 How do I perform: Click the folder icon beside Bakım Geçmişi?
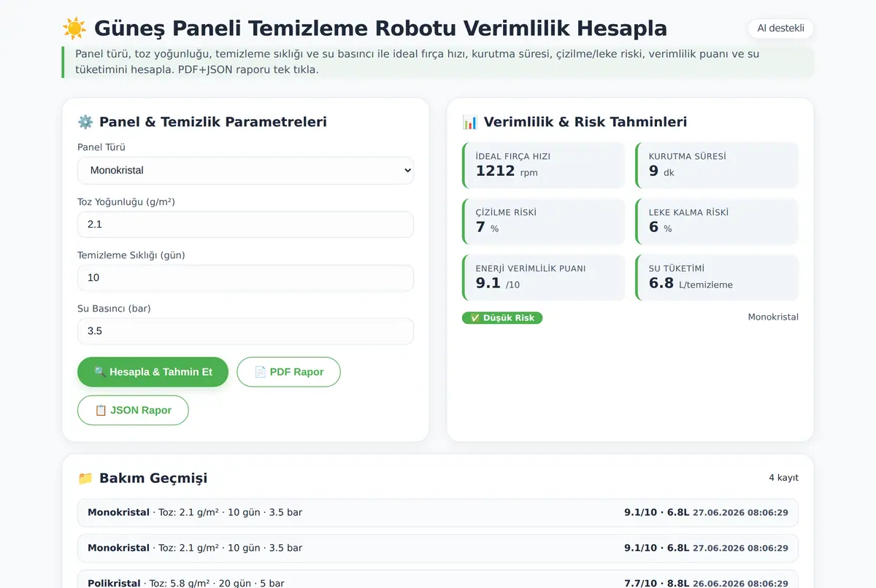pos(85,479)
